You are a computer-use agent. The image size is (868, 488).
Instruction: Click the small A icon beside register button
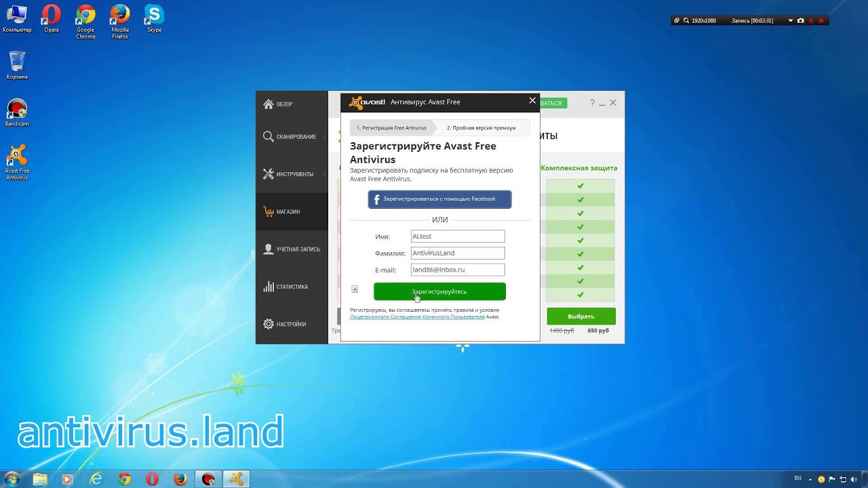click(x=355, y=289)
